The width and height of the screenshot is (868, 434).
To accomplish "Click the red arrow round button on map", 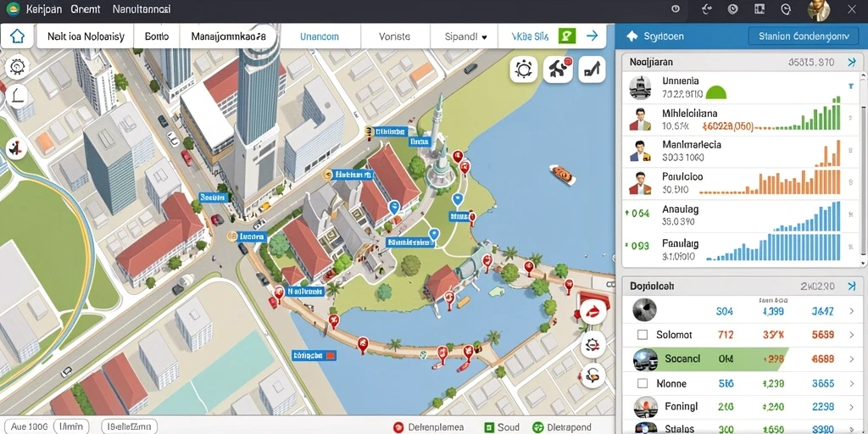I will 593,312.
